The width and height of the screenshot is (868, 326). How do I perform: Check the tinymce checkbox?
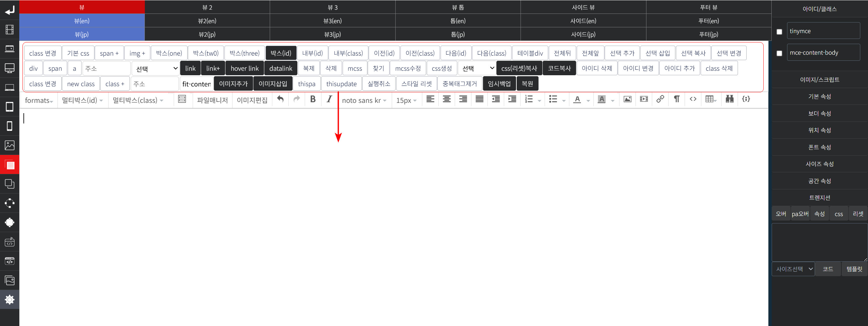click(x=779, y=32)
